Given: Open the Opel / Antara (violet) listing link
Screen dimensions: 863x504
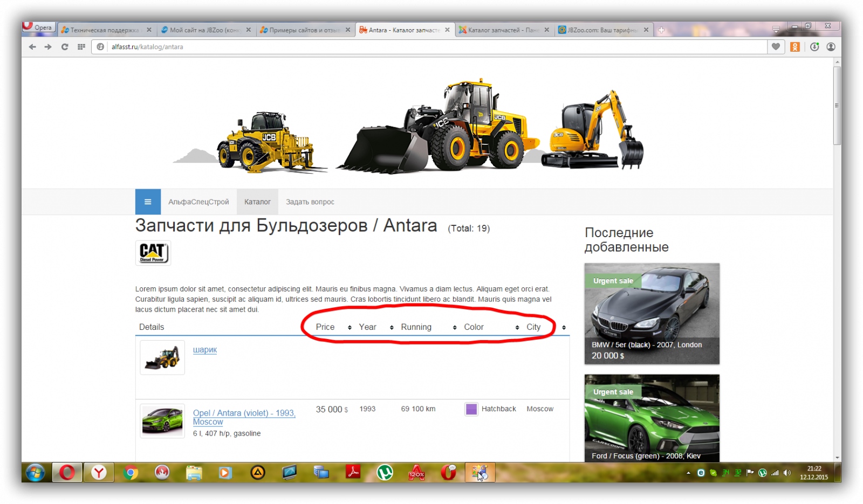Looking at the screenshot, I should tap(244, 413).
